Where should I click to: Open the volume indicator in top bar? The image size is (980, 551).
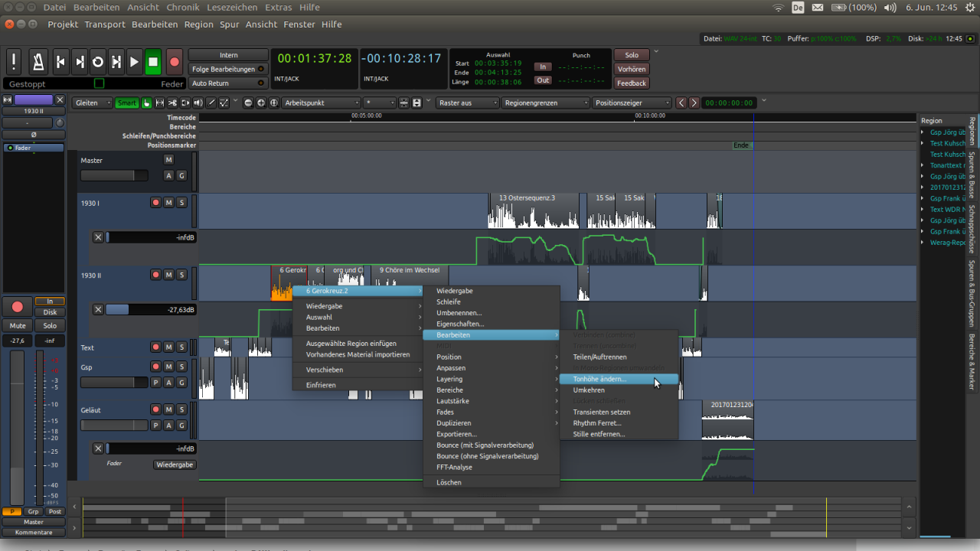coord(890,7)
